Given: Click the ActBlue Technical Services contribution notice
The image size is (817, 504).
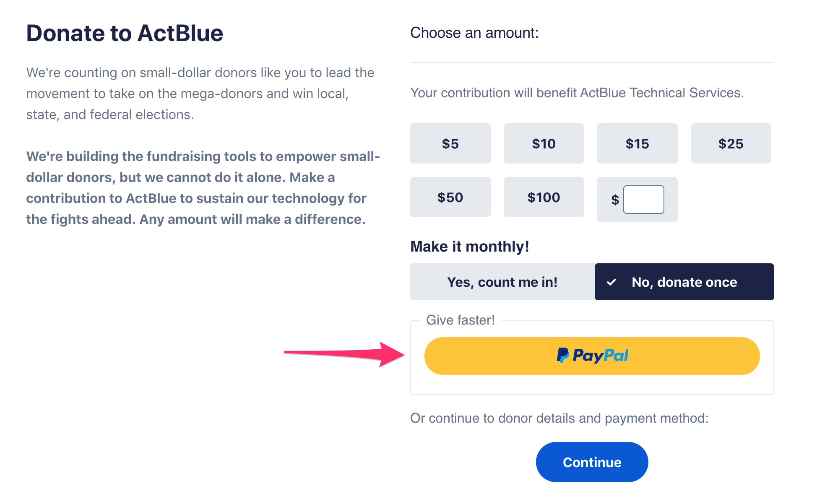Looking at the screenshot, I should 577,93.
